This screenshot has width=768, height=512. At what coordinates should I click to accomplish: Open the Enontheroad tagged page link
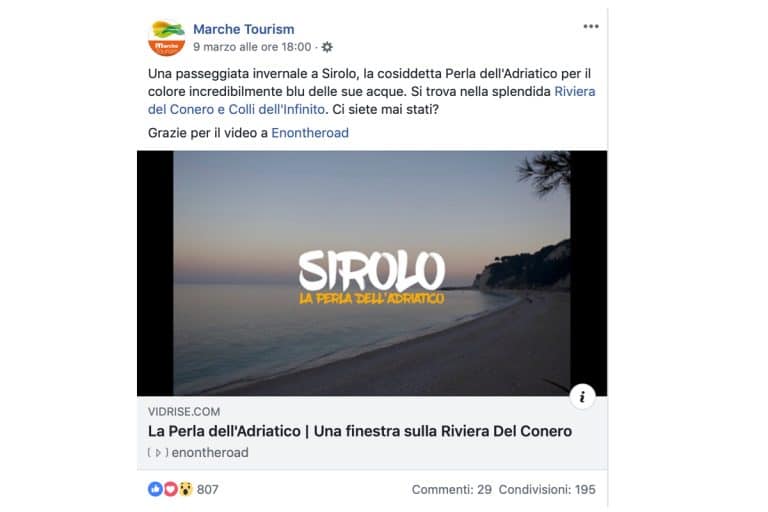click(310, 133)
